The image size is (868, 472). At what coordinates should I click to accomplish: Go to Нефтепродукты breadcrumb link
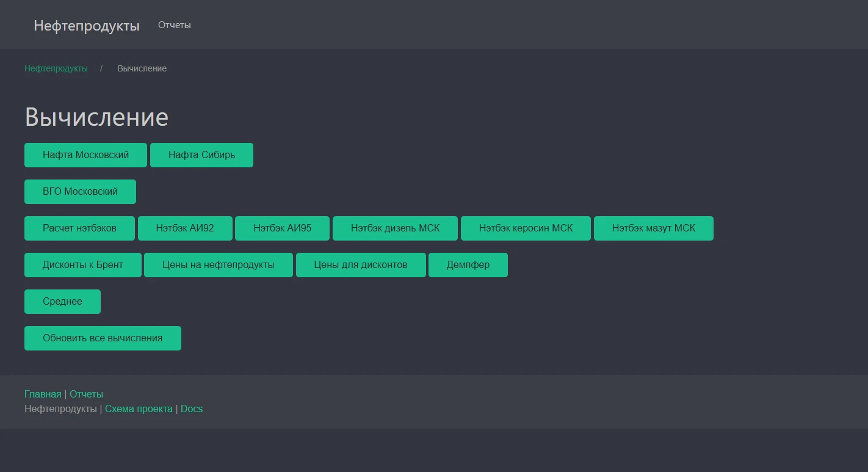pyautogui.click(x=56, y=68)
